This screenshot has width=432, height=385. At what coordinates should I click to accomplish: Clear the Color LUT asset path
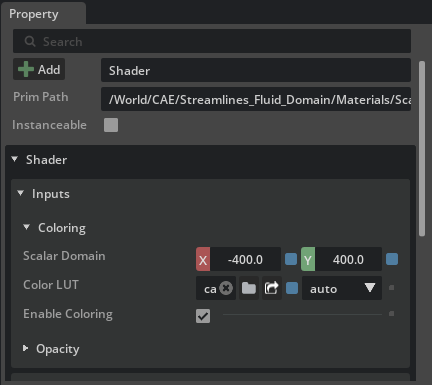[226, 288]
